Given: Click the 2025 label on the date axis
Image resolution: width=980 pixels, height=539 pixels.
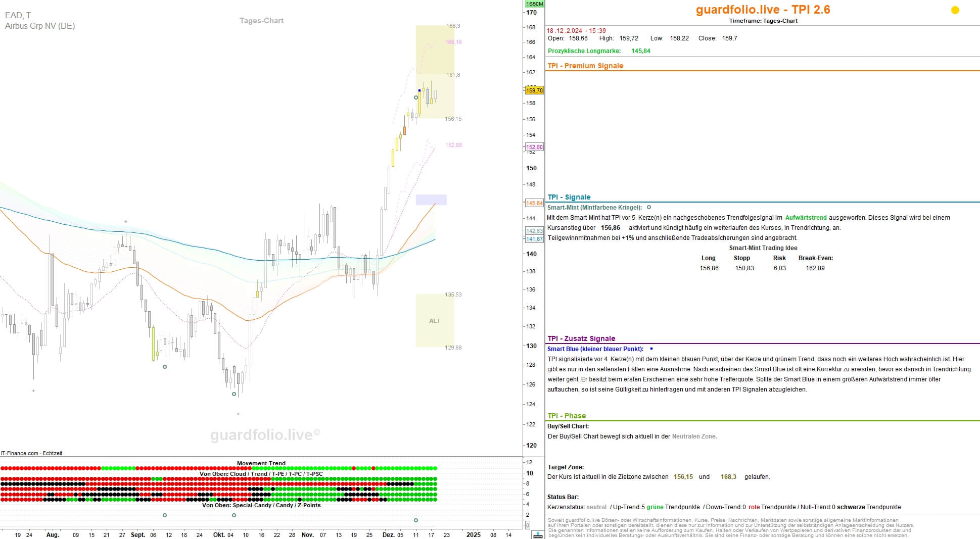Looking at the screenshot, I should pyautogui.click(x=474, y=534).
